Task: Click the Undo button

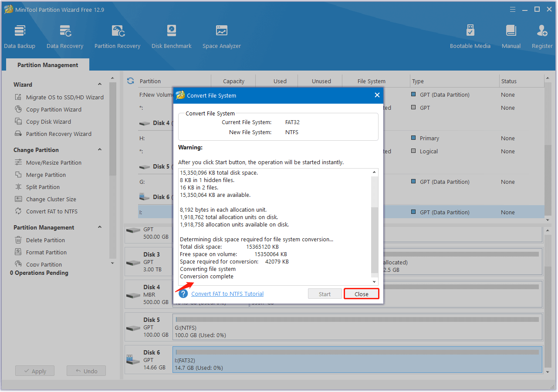Action: pos(86,371)
